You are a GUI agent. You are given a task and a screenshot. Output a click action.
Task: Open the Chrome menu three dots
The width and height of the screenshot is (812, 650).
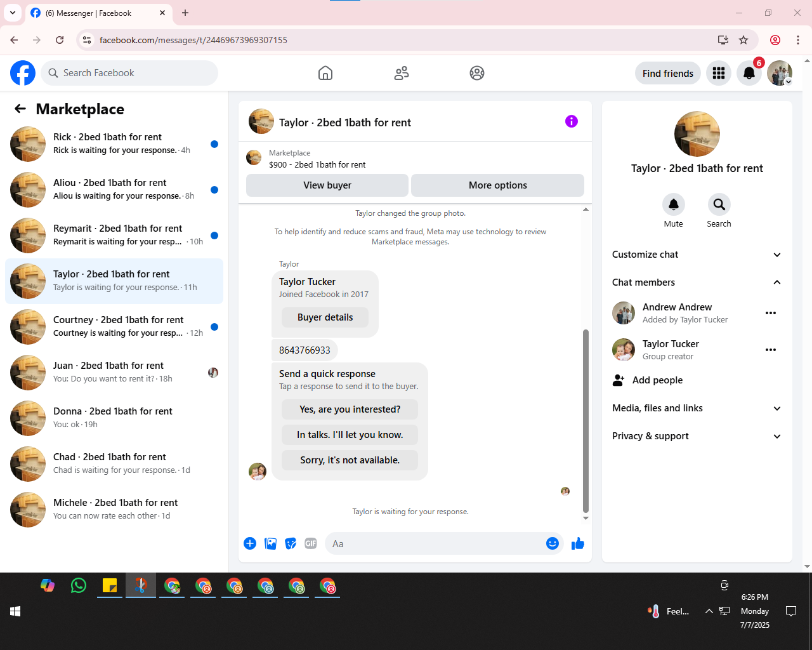[x=798, y=40]
